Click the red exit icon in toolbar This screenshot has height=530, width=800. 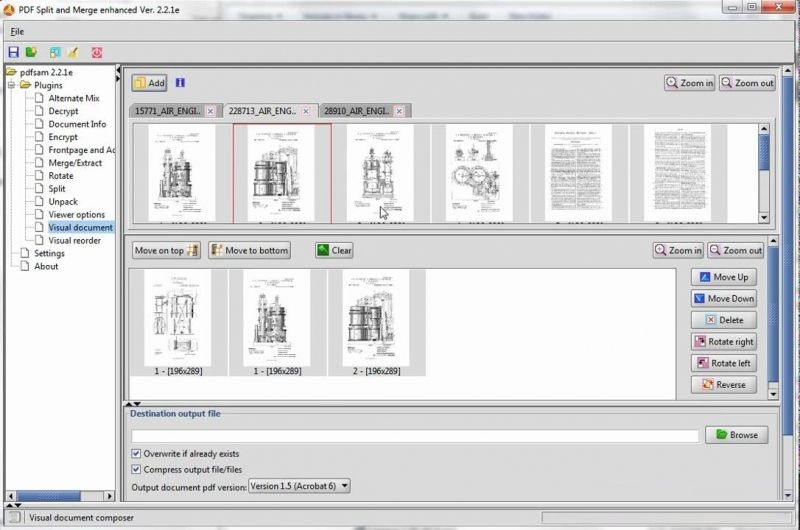tap(97, 52)
